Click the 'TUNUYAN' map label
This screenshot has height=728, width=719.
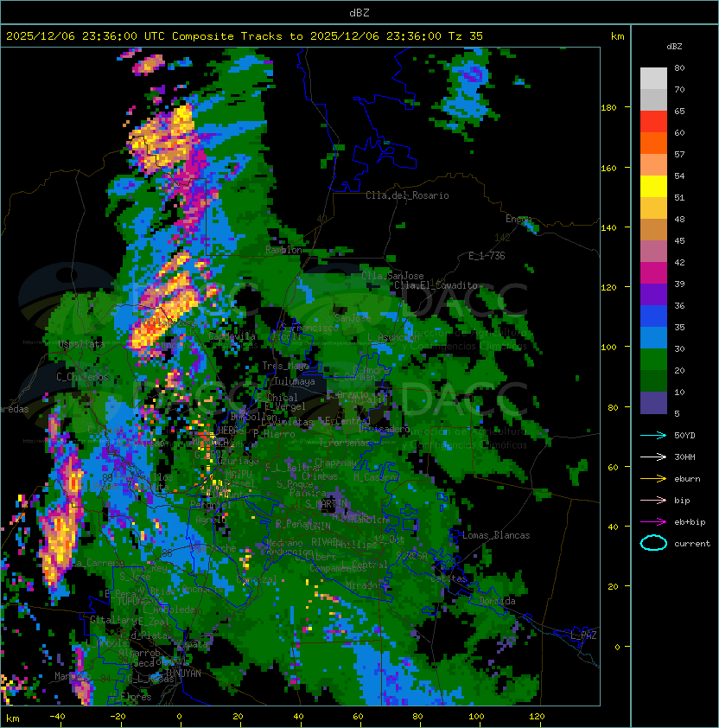pyautogui.click(x=183, y=674)
